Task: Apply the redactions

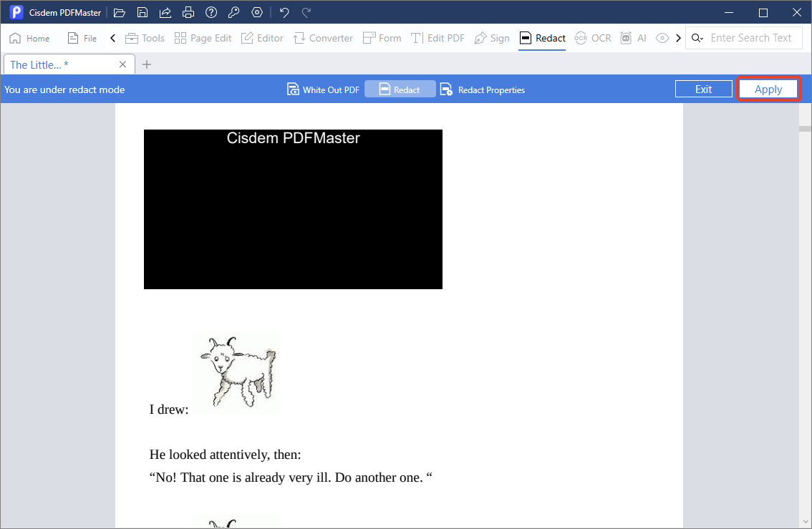Action: pos(768,89)
